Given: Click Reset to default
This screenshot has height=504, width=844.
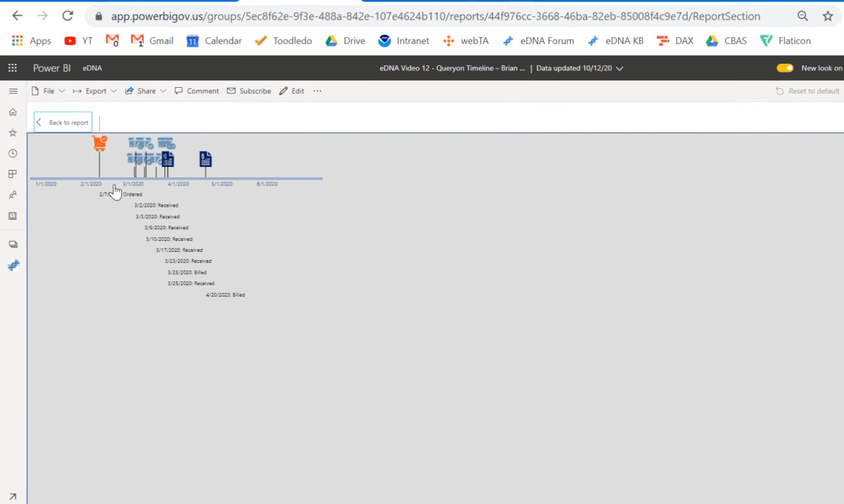Looking at the screenshot, I should 807,91.
